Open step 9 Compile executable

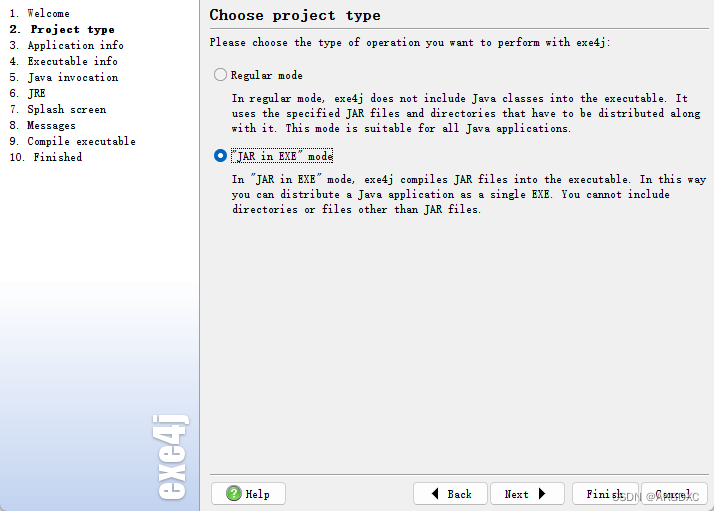point(72,141)
